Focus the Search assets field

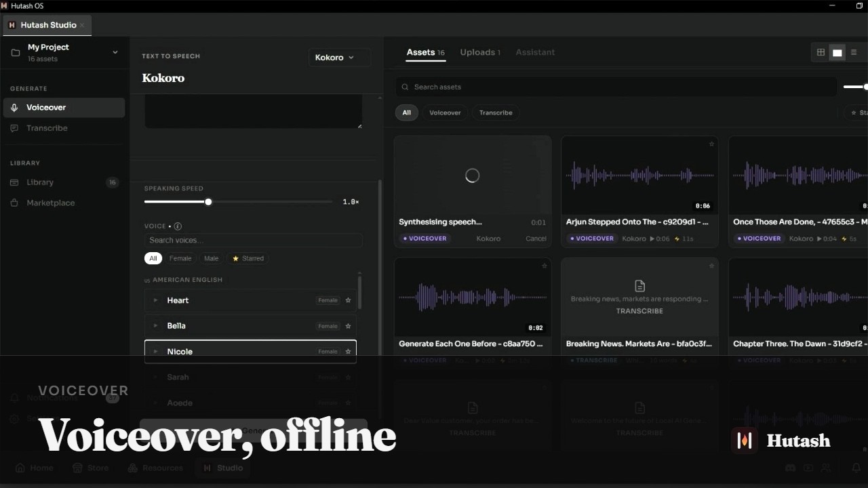(616, 87)
